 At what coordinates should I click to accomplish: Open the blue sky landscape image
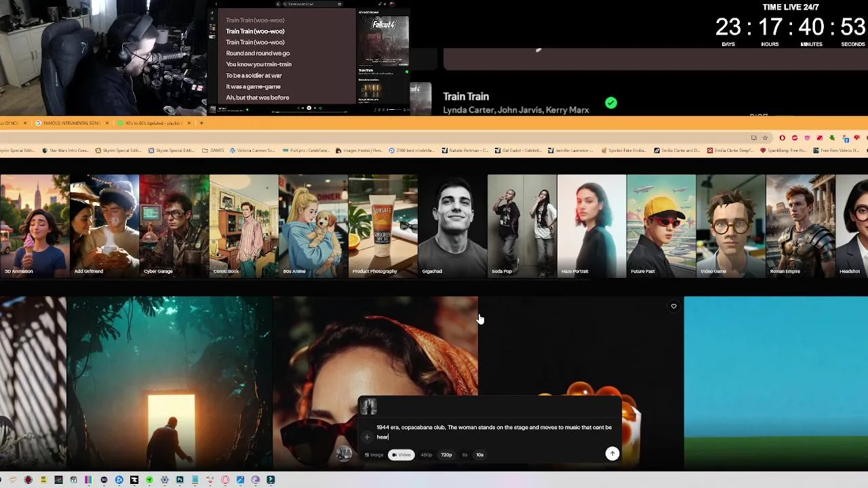click(776, 383)
